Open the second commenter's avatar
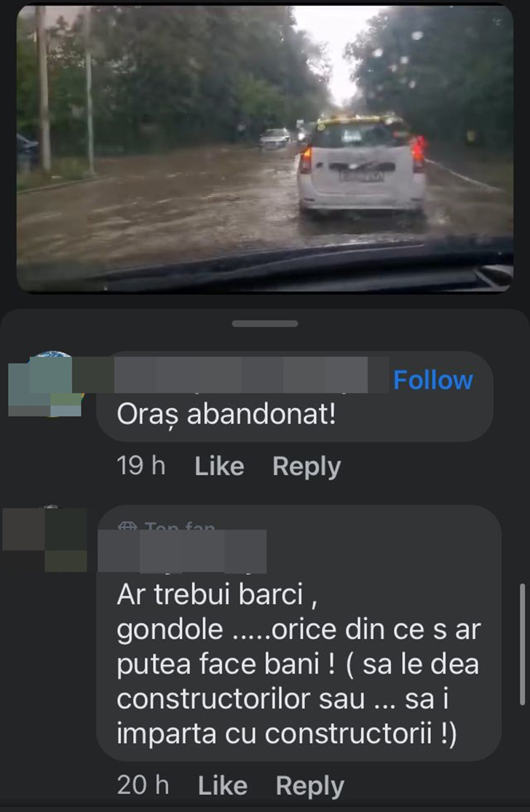The width and height of the screenshot is (530, 812). click(45, 538)
